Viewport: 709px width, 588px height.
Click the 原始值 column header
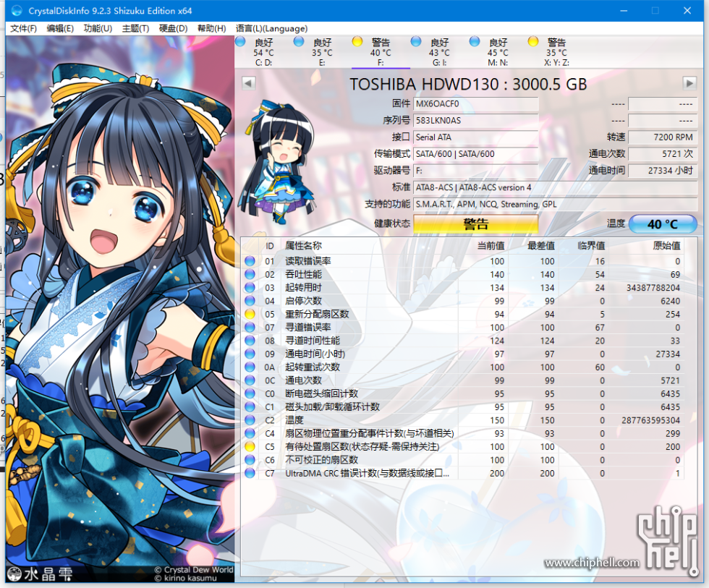[x=666, y=246]
